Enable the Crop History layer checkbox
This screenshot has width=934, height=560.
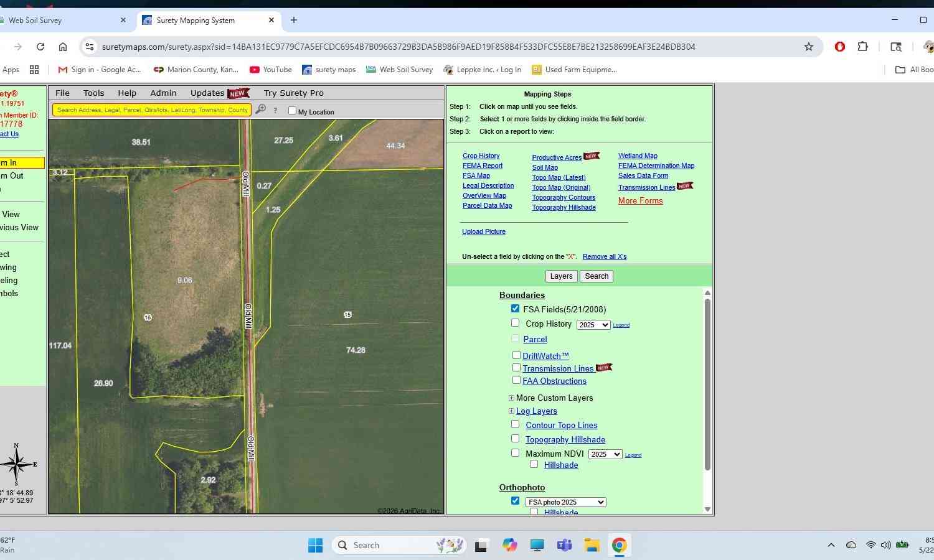coord(515,323)
